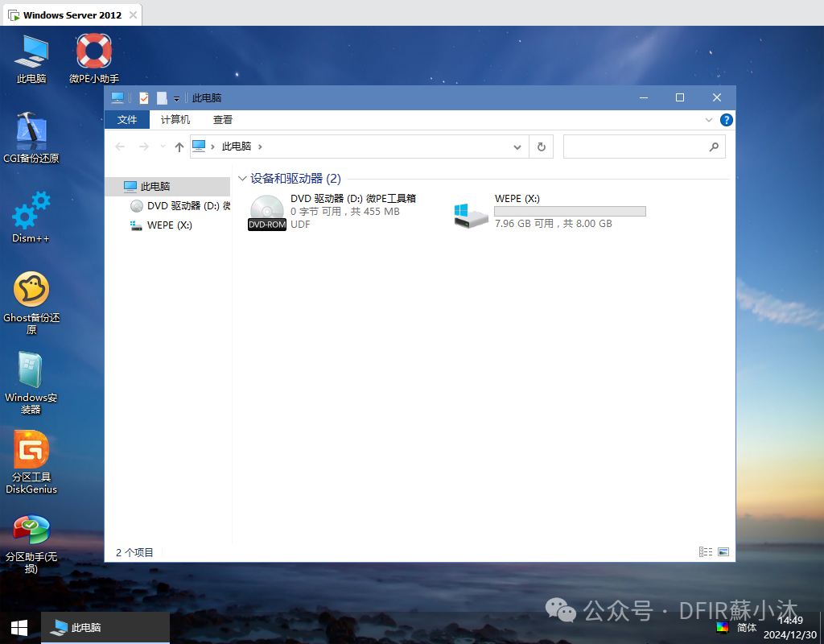This screenshot has width=824, height=644.
Task: Go forward with the Forward arrow
Action: pyautogui.click(x=143, y=147)
